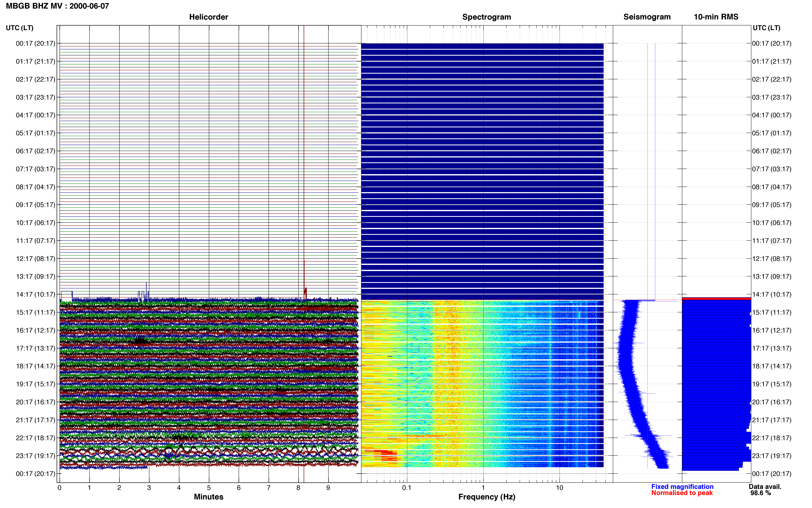Select the "10" frequency tick label
812x508 pixels.
pos(559,488)
